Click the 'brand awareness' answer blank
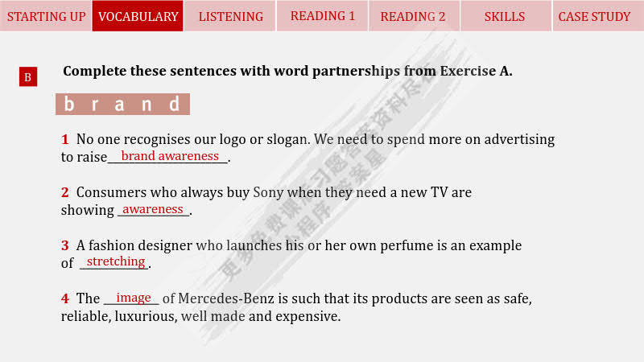The image size is (644, 362). coord(170,156)
